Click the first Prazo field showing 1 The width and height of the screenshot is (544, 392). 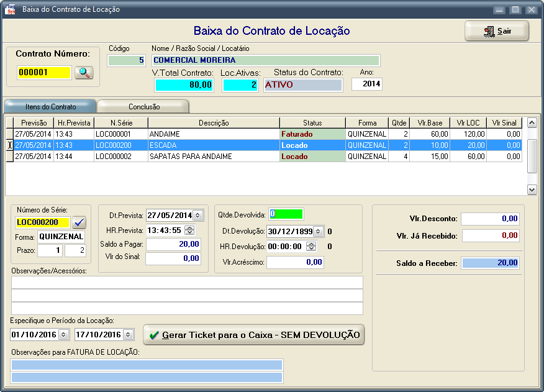coord(50,250)
